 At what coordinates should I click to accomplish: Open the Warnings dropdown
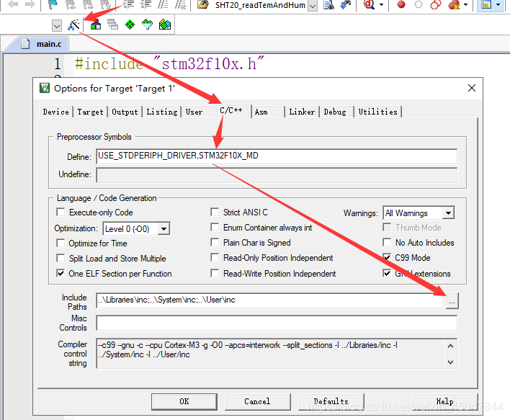[x=448, y=213]
